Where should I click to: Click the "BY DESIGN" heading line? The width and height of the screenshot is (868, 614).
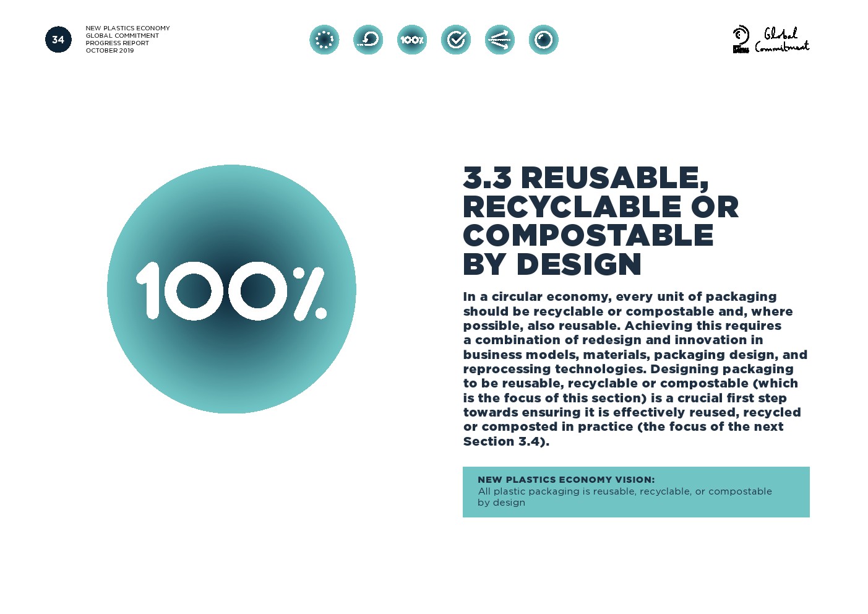click(552, 265)
